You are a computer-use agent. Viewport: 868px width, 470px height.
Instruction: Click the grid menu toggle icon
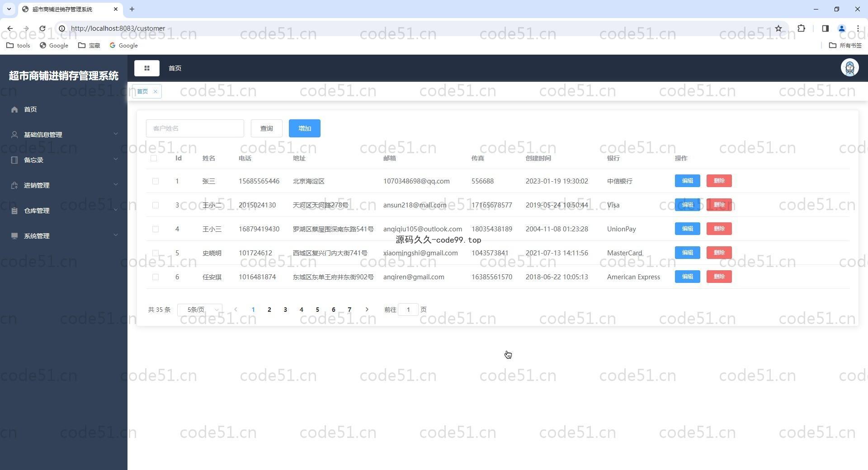pos(146,68)
